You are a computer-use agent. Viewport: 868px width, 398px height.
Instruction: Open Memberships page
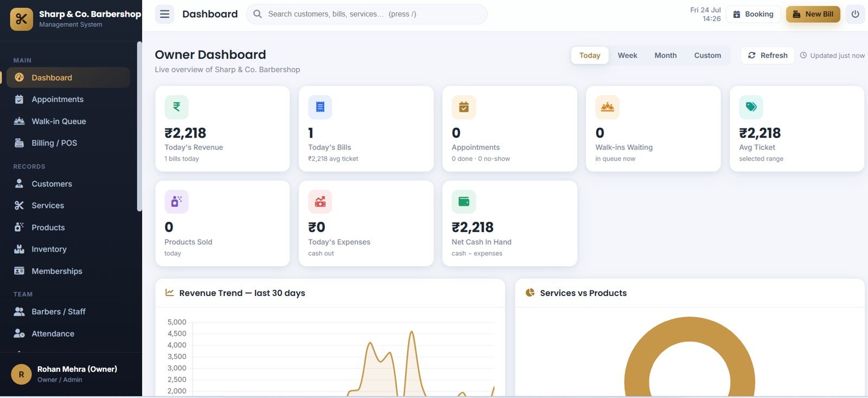pyautogui.click(x=68, y=271)
